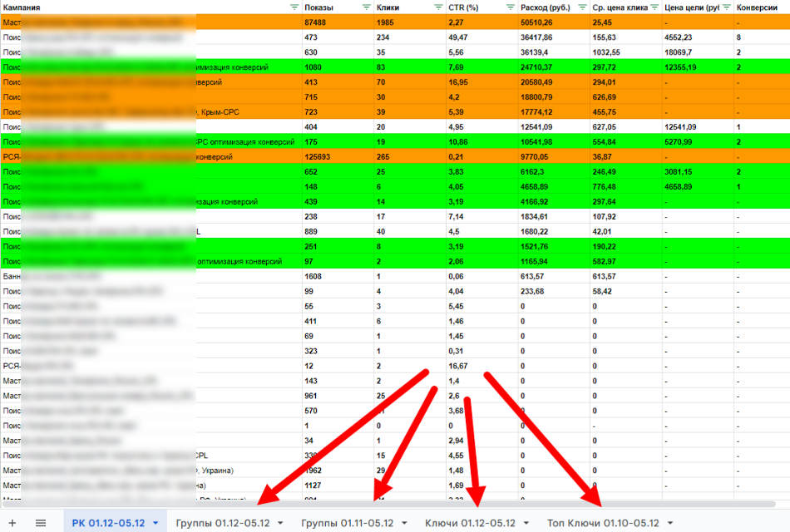This screenshot has height=532, width=790.
Task: Expand the Ключи 01.12-05.12 tab options arrow
Action: [526, 524]
